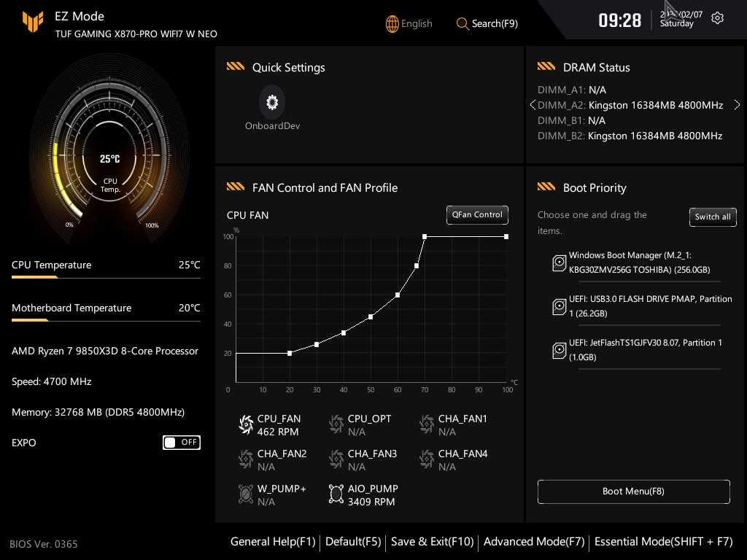Select the W_PUMP+ icon
Viewport: 747px width, 560px height.
pyautogui.click(x=246, y=494)
